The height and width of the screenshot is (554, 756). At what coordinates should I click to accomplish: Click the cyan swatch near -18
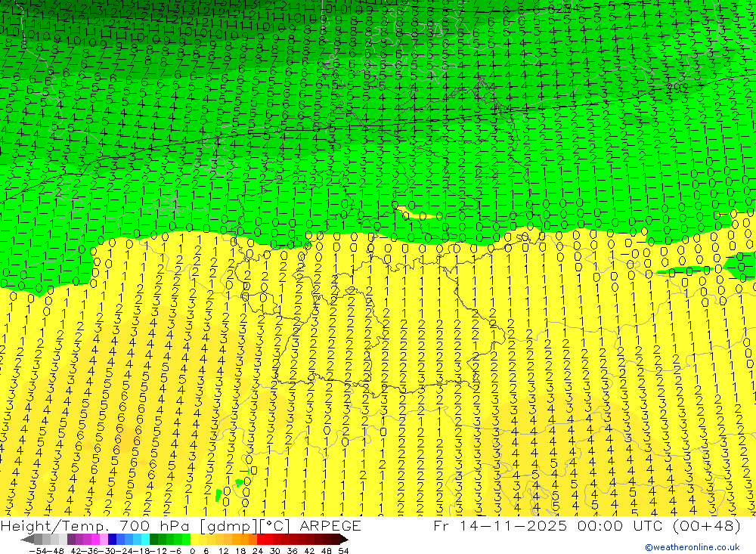coord(145,539)
